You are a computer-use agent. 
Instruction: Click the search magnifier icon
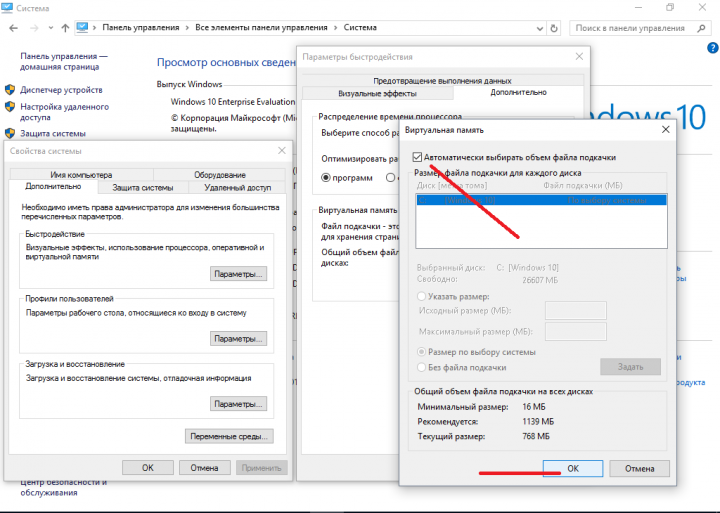[x=701, y=28]
